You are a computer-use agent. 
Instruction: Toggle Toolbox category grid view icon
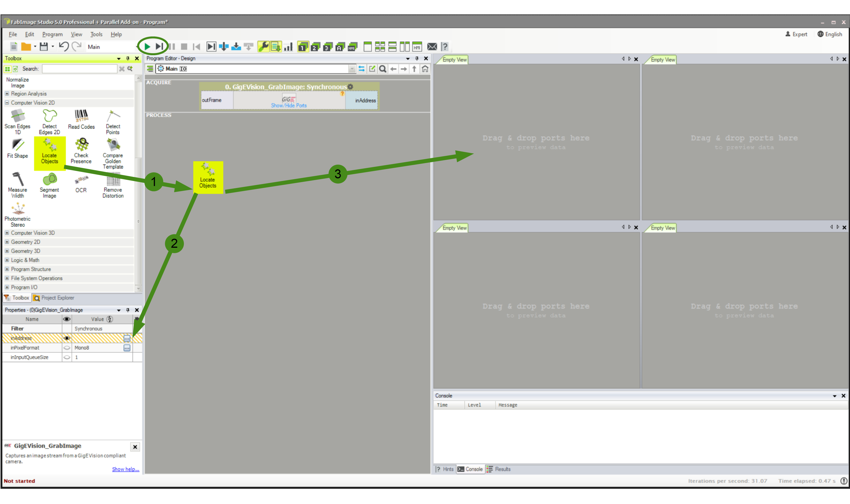pos(7,69)
